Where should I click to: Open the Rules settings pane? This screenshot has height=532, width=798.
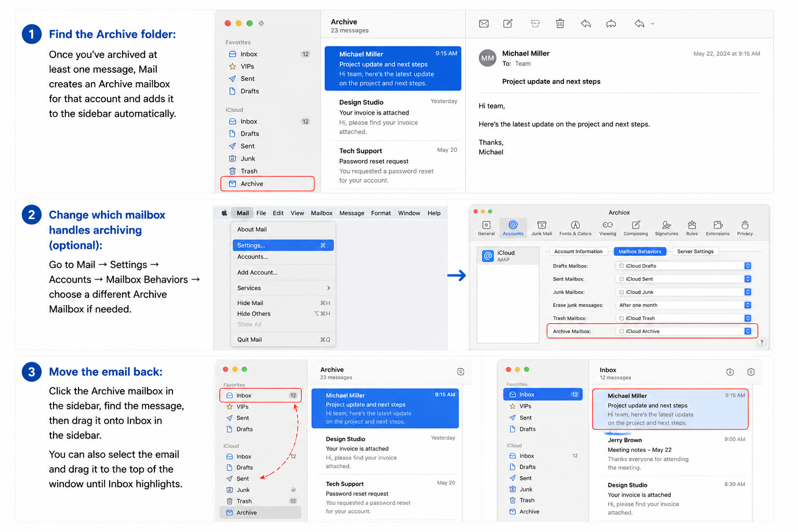click(692, 228)
